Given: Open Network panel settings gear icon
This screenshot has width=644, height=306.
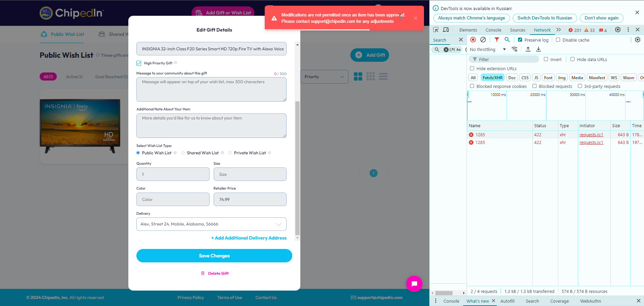Looking at the screenshot, I should [638, 40].
